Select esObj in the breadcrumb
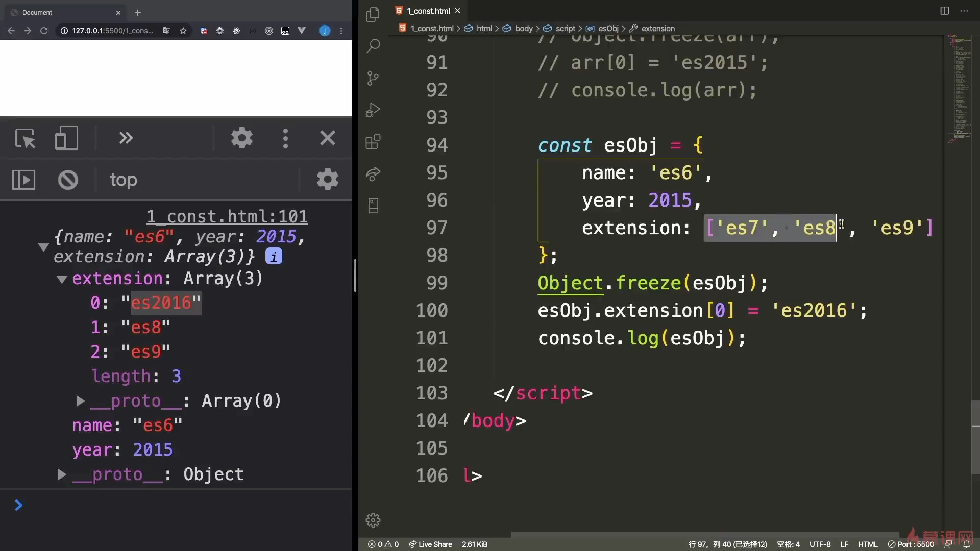This screenshot has height=551, width=980. (608, 29)
